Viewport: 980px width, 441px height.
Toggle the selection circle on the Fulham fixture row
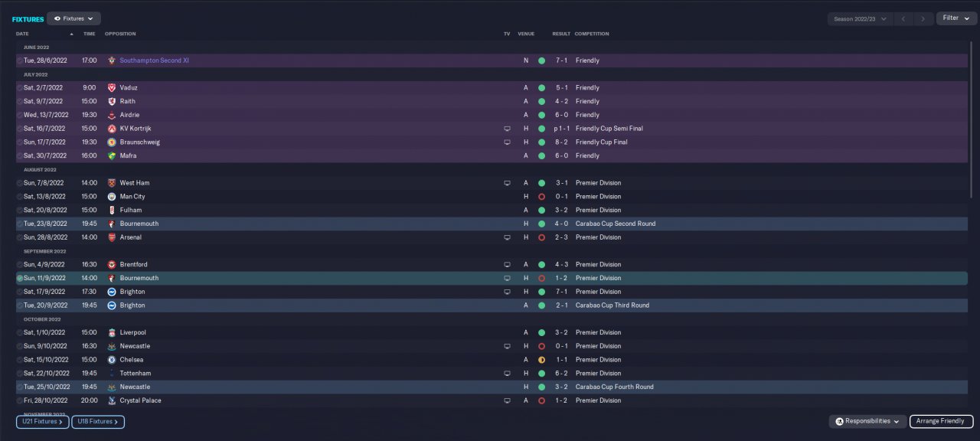[20, 211]
